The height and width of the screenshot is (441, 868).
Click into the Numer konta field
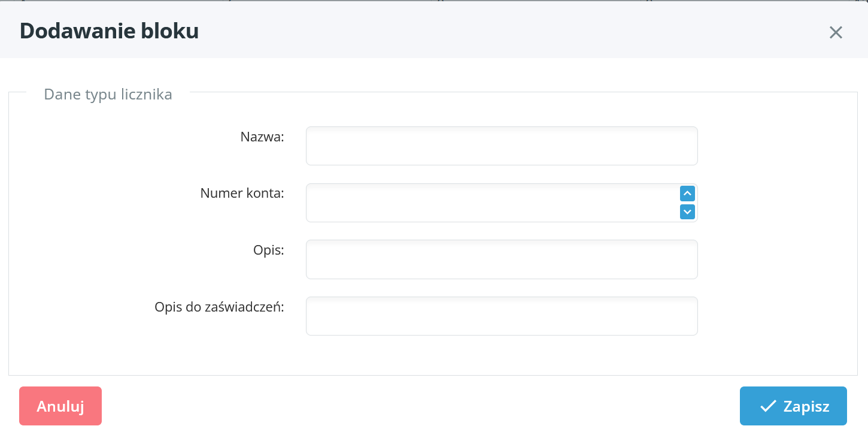click(491, 203)
